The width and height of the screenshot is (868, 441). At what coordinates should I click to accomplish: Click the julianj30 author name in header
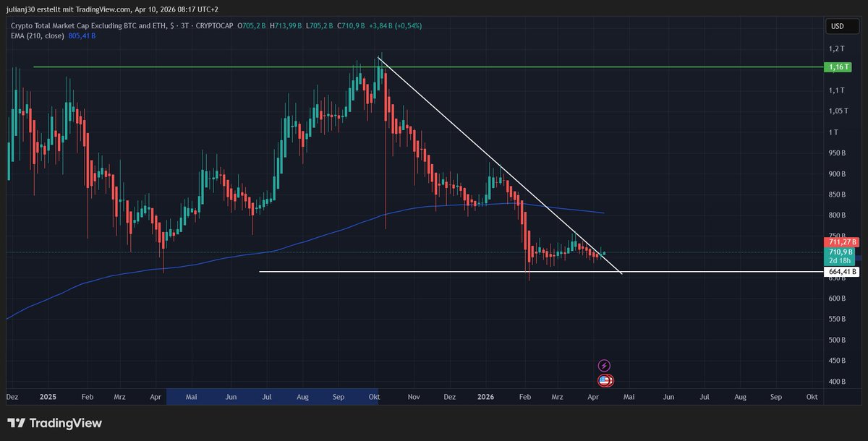tap(22, 9)
